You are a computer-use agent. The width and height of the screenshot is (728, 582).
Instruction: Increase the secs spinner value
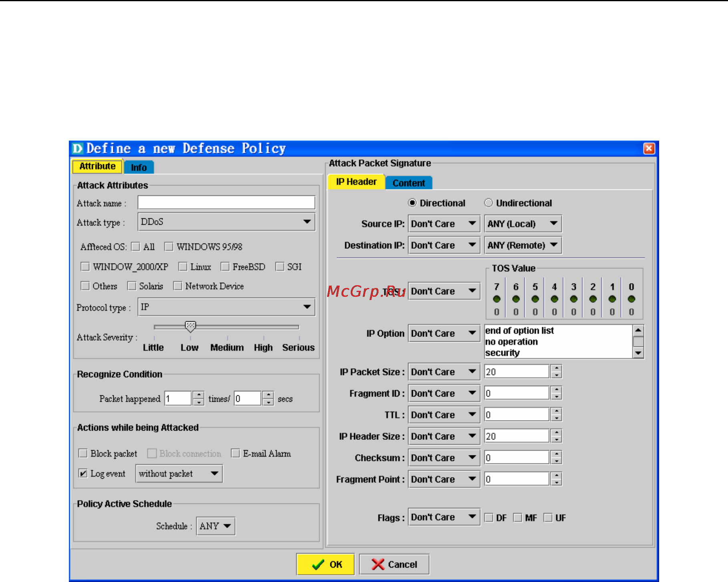click(x=268, y=395)
